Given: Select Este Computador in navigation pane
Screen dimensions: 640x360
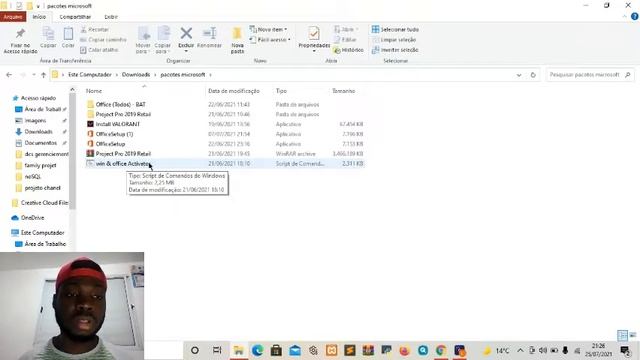Looking at the screenshot, I should coord(42,233).
